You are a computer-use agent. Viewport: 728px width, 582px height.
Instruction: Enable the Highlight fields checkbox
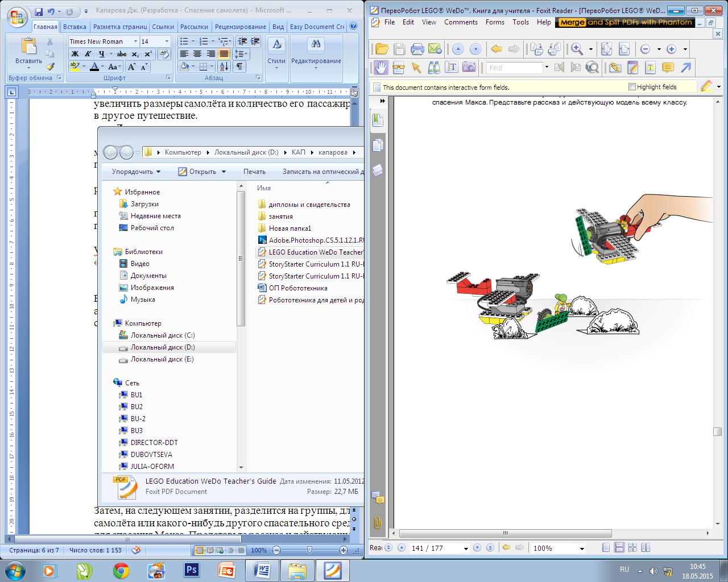(x=632, y=87)
